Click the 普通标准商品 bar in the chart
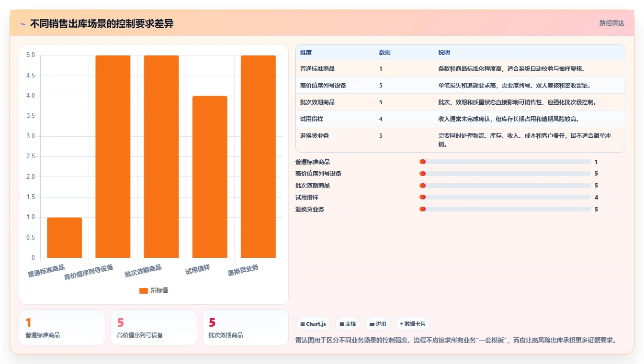The height and width of the screenshot is (364, 644). tap(65, 238)
